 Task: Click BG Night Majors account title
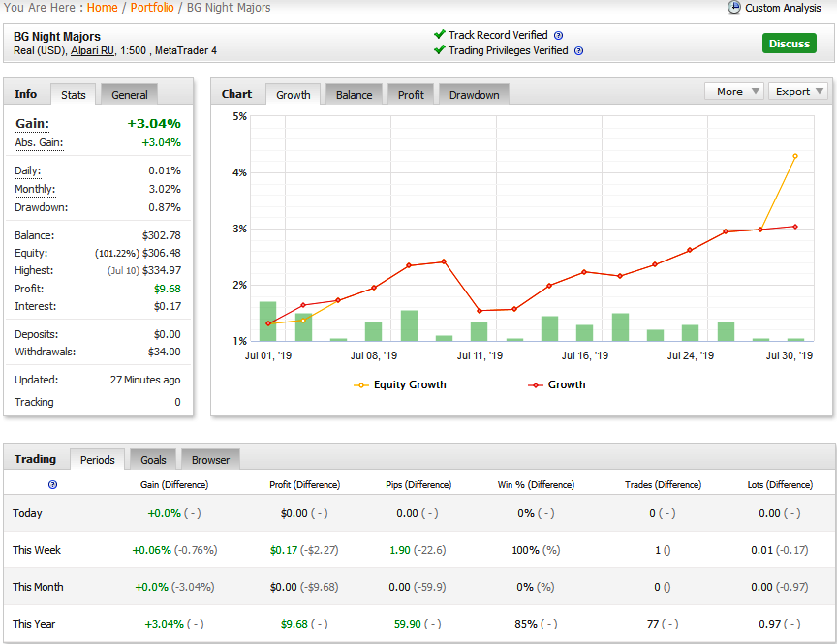[x=57, y=36]
